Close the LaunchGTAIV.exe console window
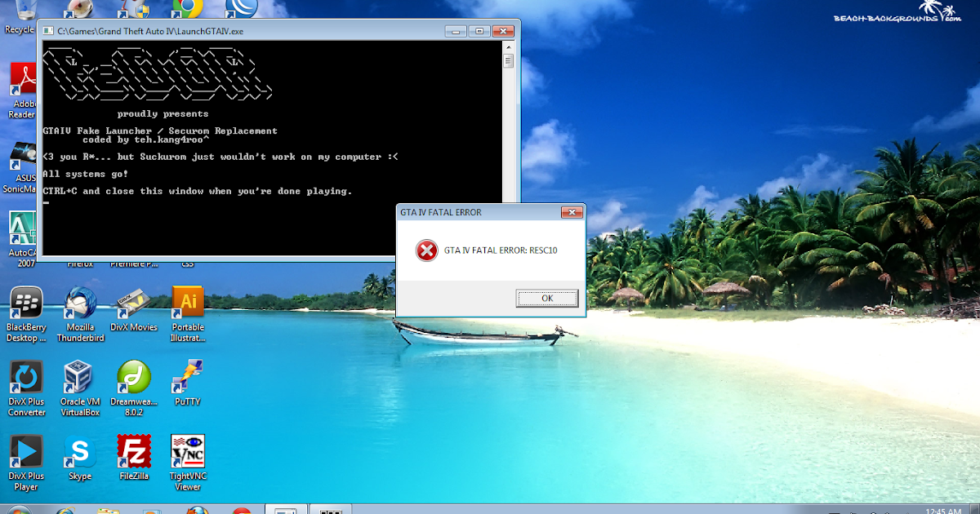Image resolution: width=980 pixels, height=514 pixels. tap(501, 31)
